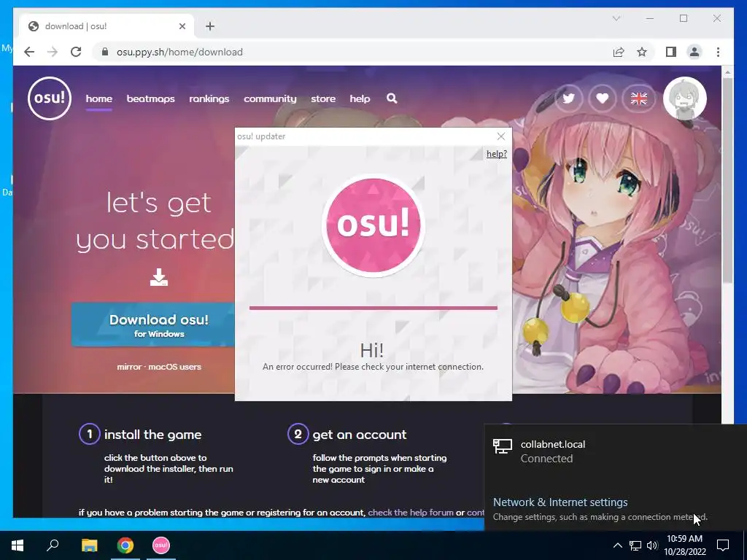Bookmark this page with the star icon
The image size is (747, 560).
(x=642, y=52)
